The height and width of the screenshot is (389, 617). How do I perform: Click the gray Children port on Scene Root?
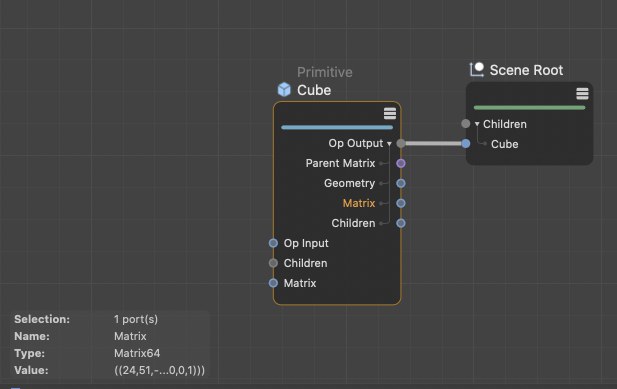click(x=466, y=124)
